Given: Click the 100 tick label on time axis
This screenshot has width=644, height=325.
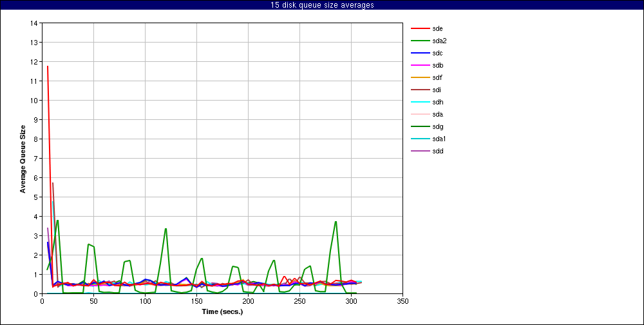Looking at the screenshot, I should pos(145,300).
